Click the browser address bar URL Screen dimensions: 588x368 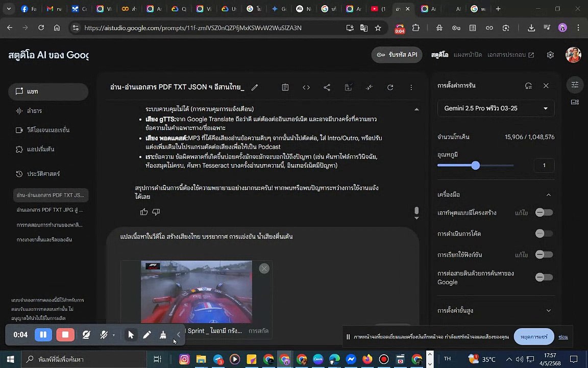point(193,28)
